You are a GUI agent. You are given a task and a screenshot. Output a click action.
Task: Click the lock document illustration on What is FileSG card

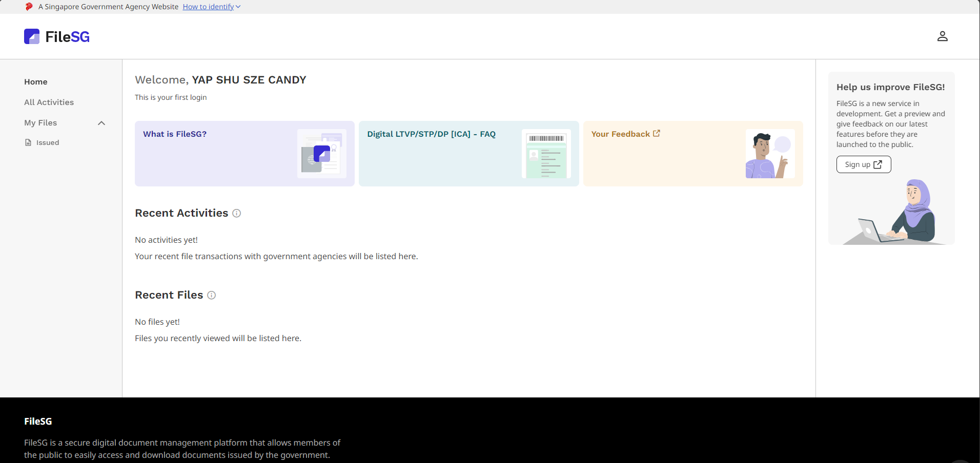pyautogui.click(x=322, y=154)
